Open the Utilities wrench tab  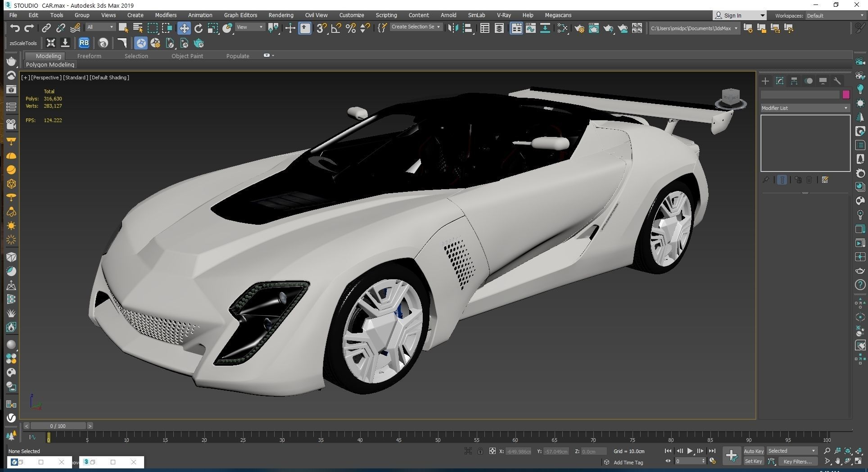point(837,81)
